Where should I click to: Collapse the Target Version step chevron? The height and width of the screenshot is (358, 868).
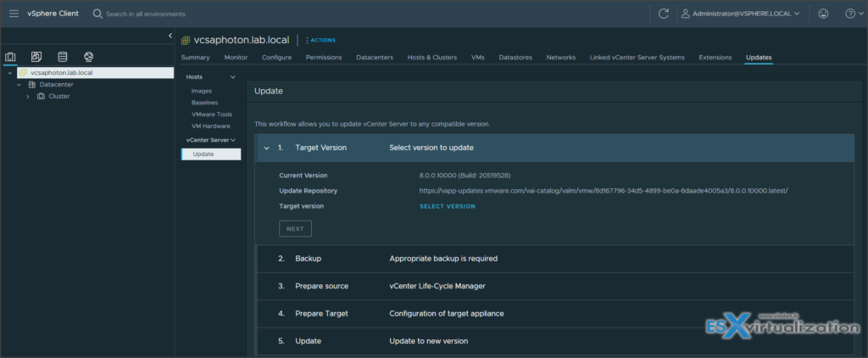266,148
